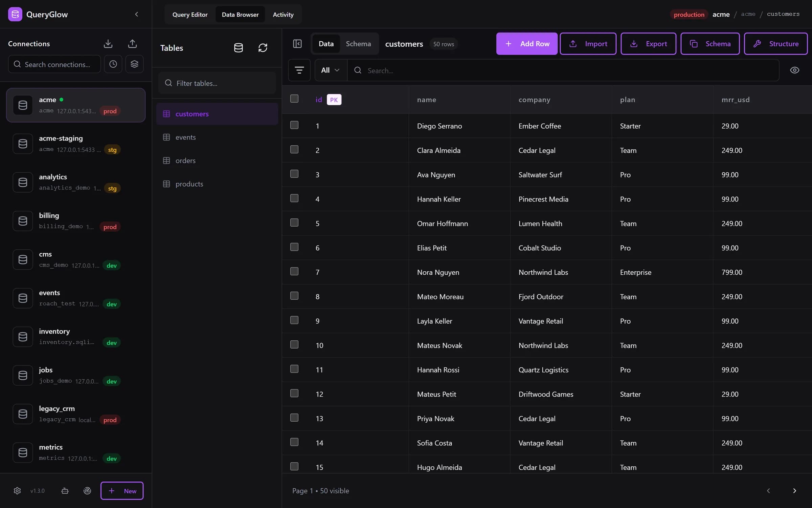Open the acme-staging connection
The height and width of the screenshot is (508, 812).
coord(76,144)
